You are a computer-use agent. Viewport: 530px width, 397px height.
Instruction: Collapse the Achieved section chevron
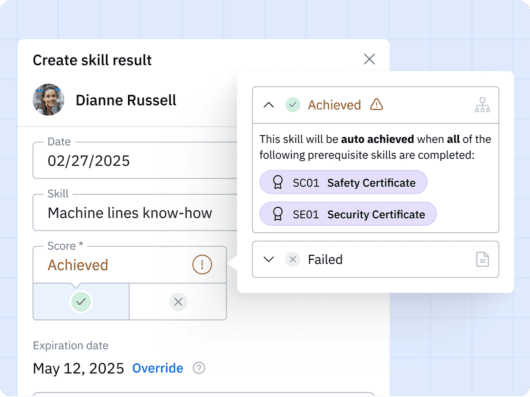tap(269, 105)
